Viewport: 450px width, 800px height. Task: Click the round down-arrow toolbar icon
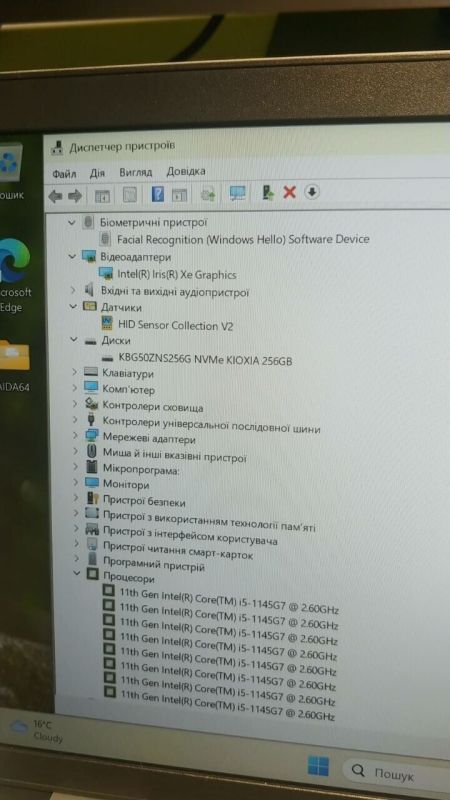pos(312,191)
